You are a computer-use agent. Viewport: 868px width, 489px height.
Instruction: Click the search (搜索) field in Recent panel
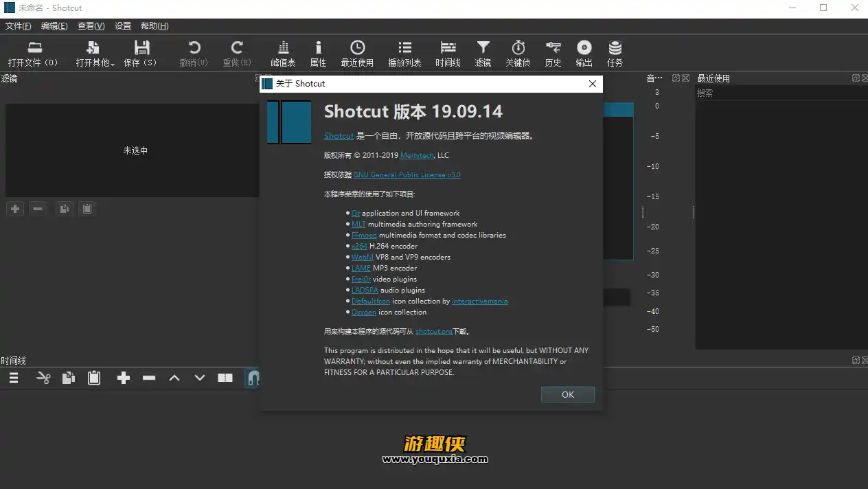(x=781, y=93)
